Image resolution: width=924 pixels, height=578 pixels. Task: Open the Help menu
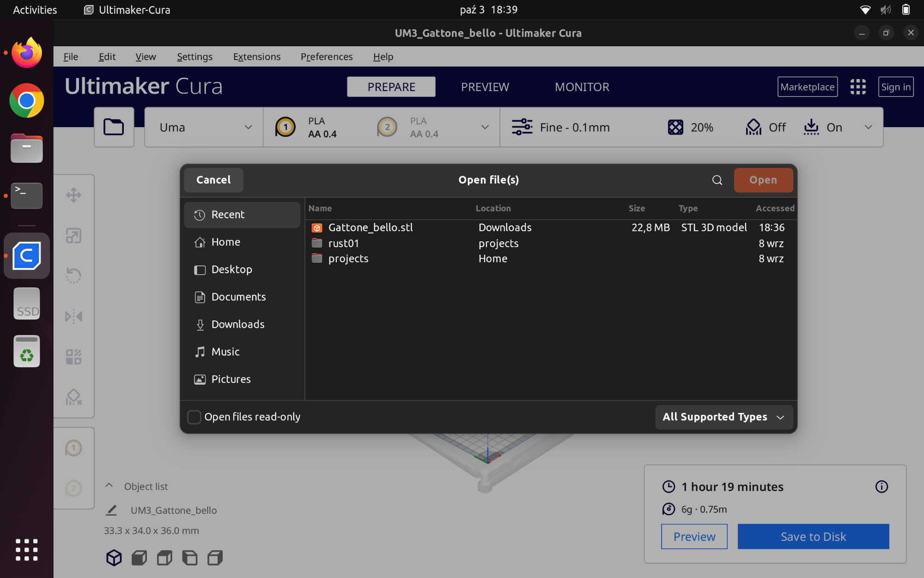pyautogui.click(x=383, y=56)
